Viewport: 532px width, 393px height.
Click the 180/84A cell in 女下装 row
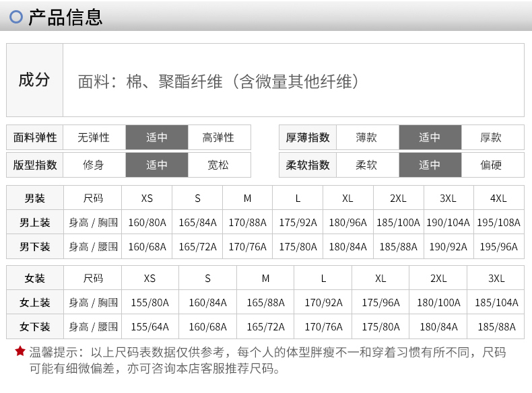438,326
